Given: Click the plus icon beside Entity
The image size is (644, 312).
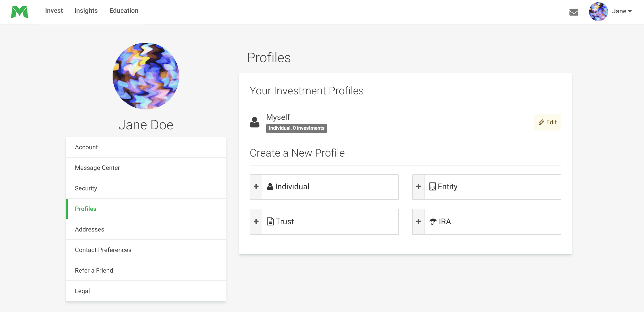Looking at the screenshot, I should pyautogui.click(x=419, y=187).
